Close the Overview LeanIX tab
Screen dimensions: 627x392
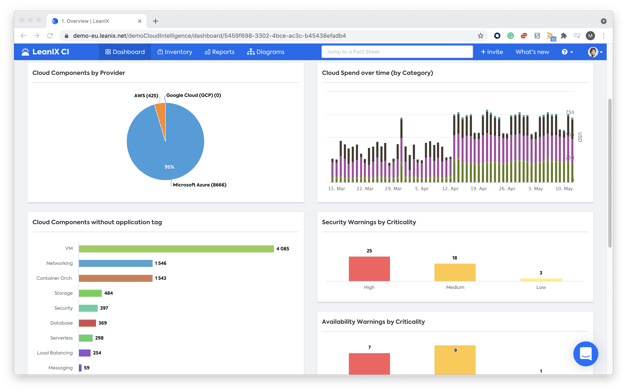coord(140,21)
